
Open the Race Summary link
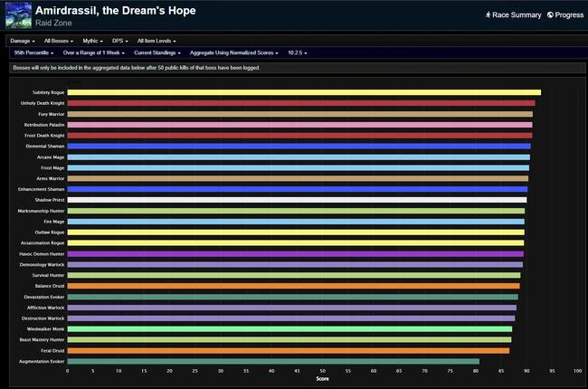(x=514, y=15)
